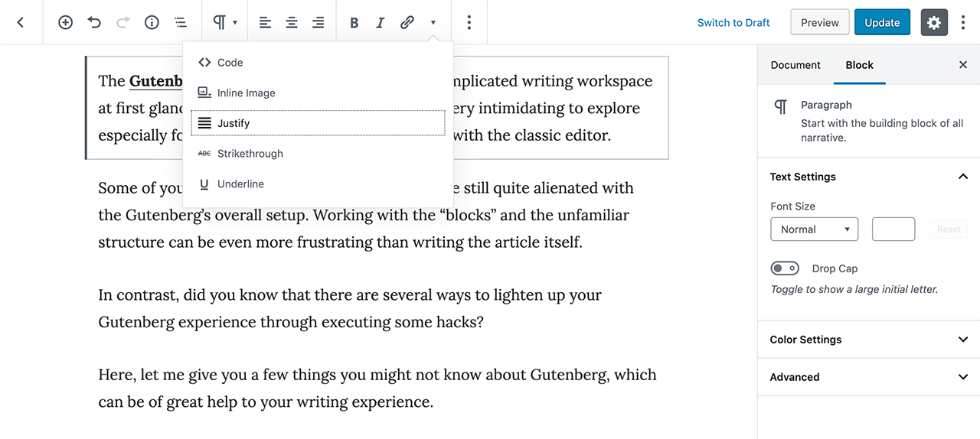Align text center

(x=292, y=23)
